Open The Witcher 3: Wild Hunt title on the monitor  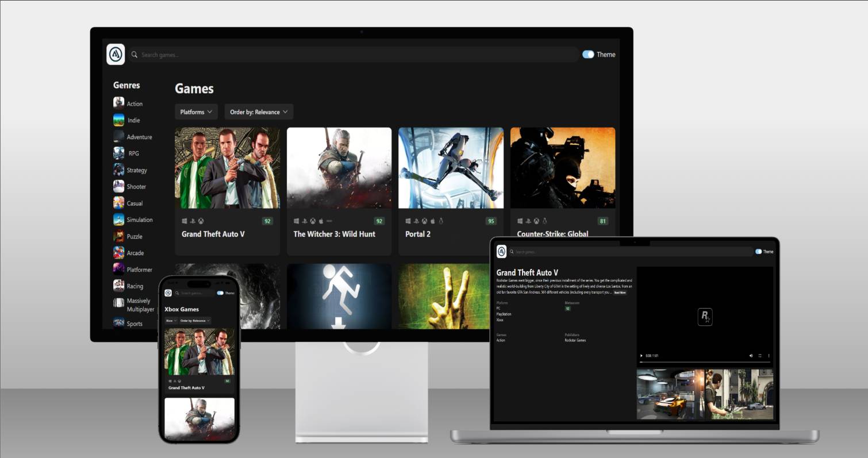coord(334,234)
